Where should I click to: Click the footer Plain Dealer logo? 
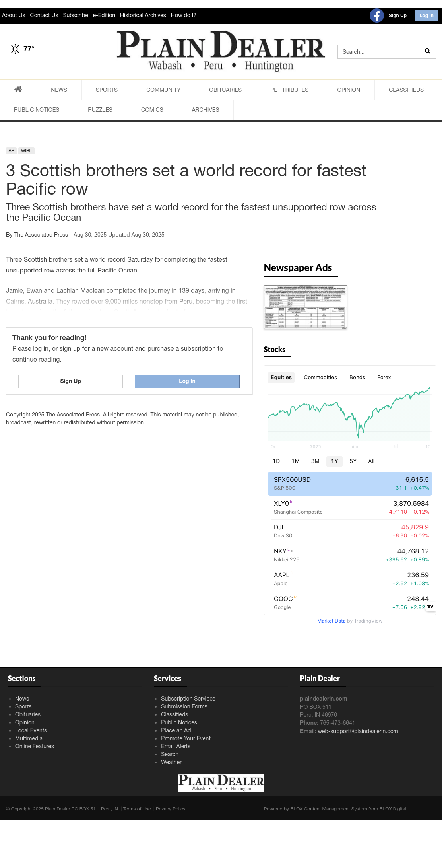(x=221, y=782)
